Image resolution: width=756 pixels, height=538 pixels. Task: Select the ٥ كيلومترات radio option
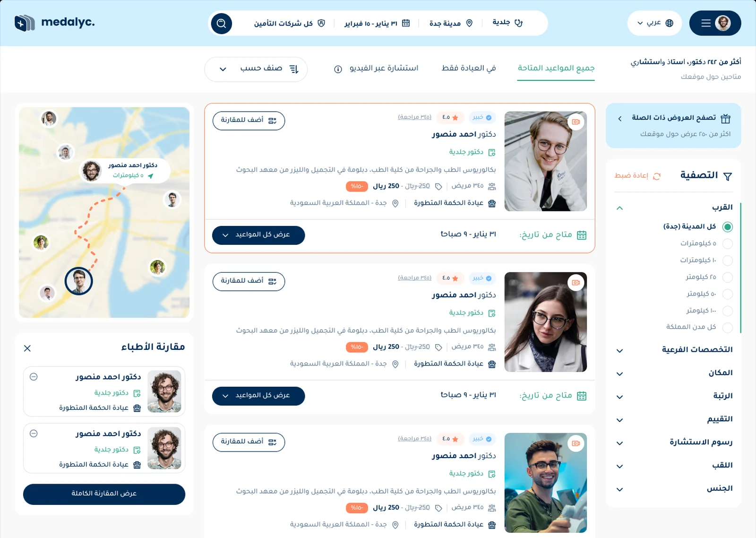[728, 243]
